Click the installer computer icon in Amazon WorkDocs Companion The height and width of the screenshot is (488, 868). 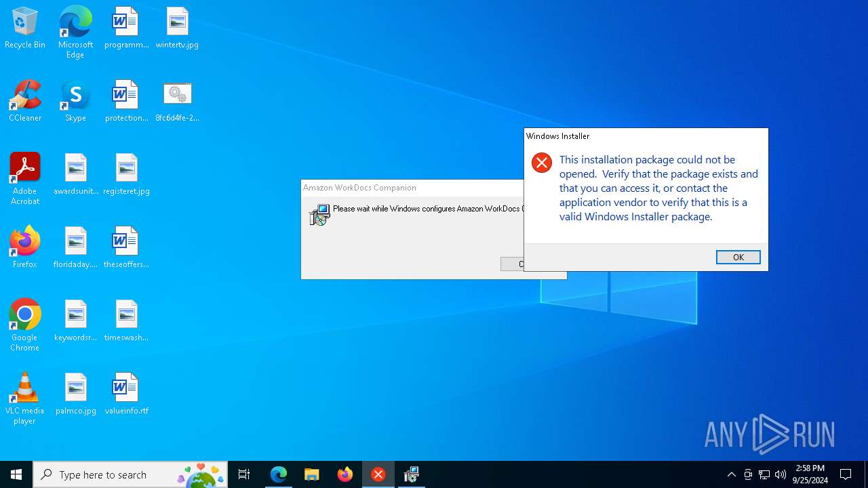319,215
